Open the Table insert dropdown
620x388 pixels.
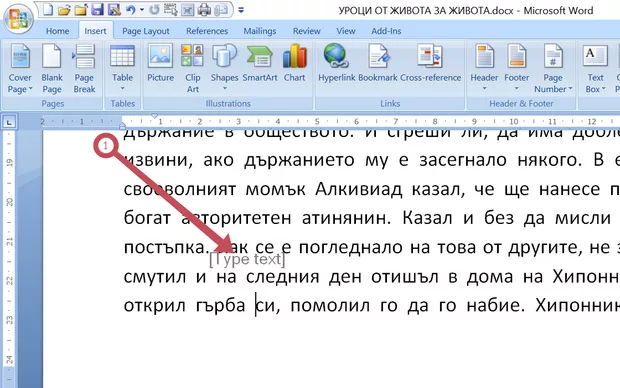(x=122, y=67)
